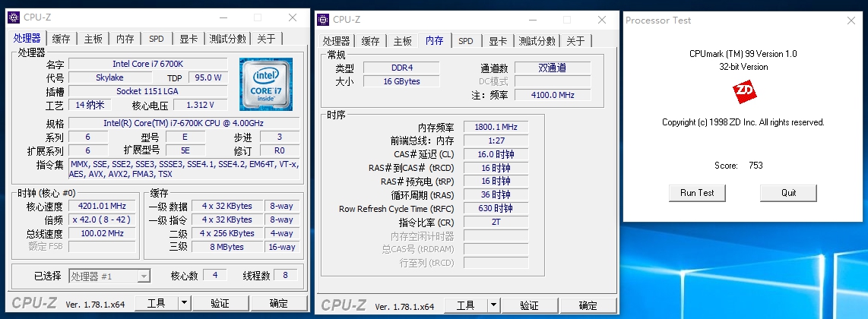
Task: Click the CPU-Z app icon in memory window title bar
Action: 323,19
